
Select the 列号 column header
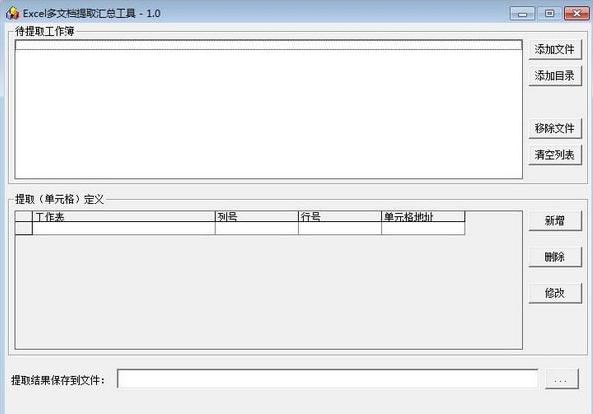(256, 216)
